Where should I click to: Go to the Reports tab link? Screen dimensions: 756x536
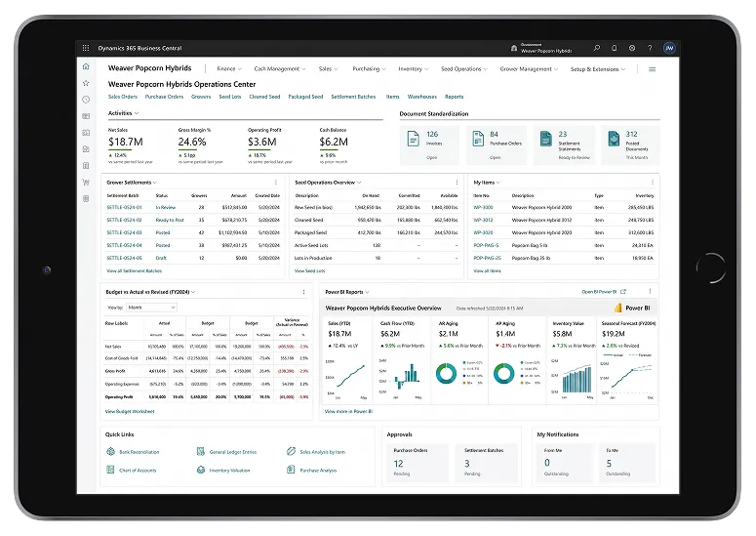[x=455, y=97]
